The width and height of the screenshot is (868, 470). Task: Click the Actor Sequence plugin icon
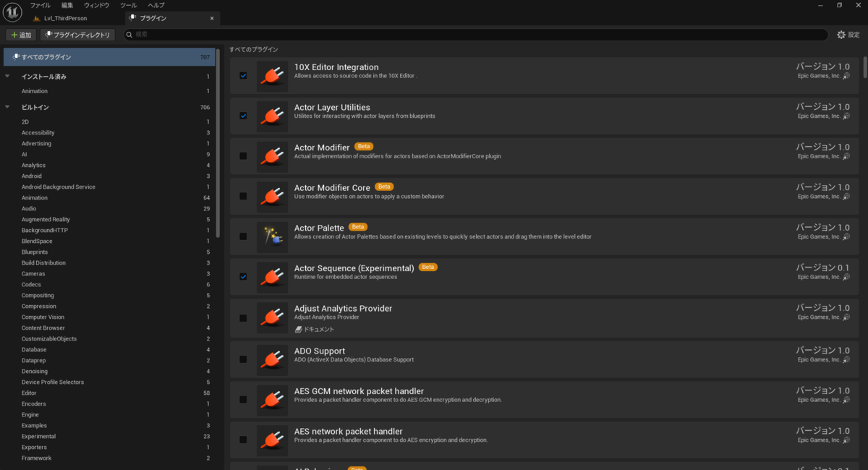tap(272, 277)
